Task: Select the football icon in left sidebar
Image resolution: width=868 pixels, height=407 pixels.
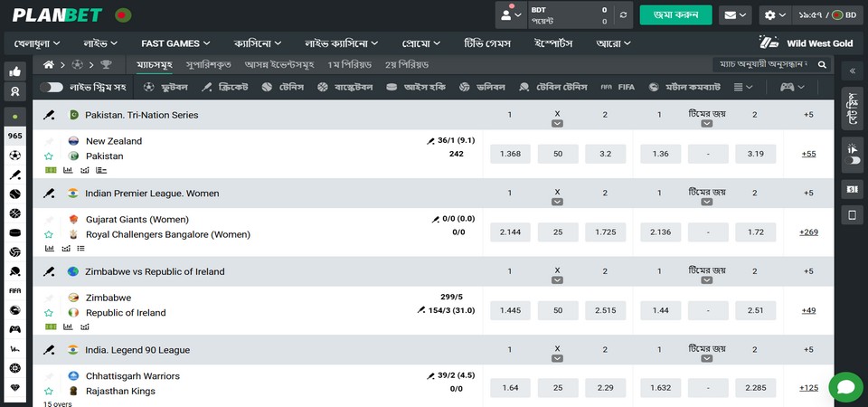Action: [14, 155]
